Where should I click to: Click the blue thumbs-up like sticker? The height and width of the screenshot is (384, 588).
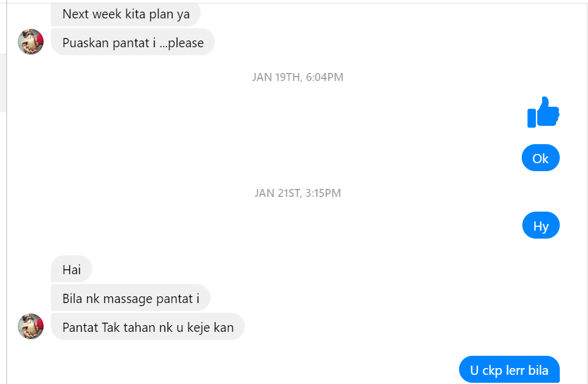543,112
